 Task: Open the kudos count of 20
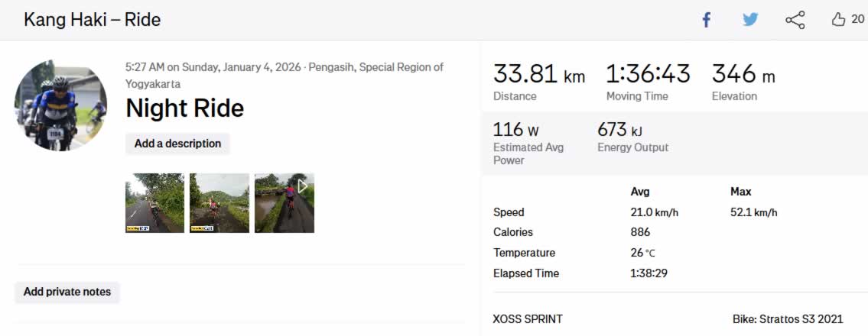858,20
